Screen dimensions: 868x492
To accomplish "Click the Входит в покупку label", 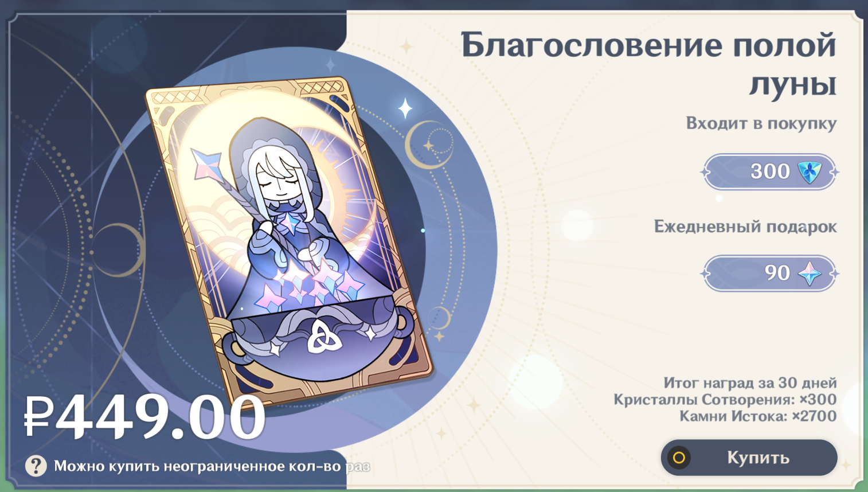I will click(761, 123).
